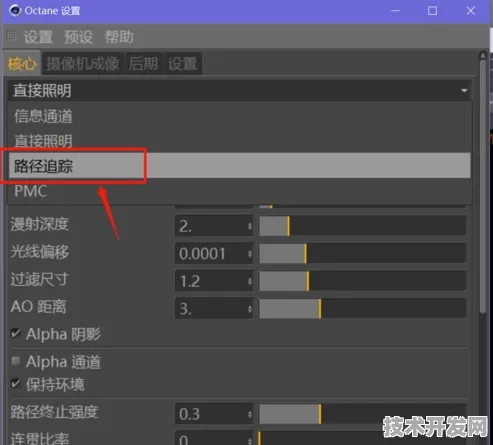493x445 pixels.
Task: Collapse the 直接照明 kernel dropdown
Action: tap(239, 91)
